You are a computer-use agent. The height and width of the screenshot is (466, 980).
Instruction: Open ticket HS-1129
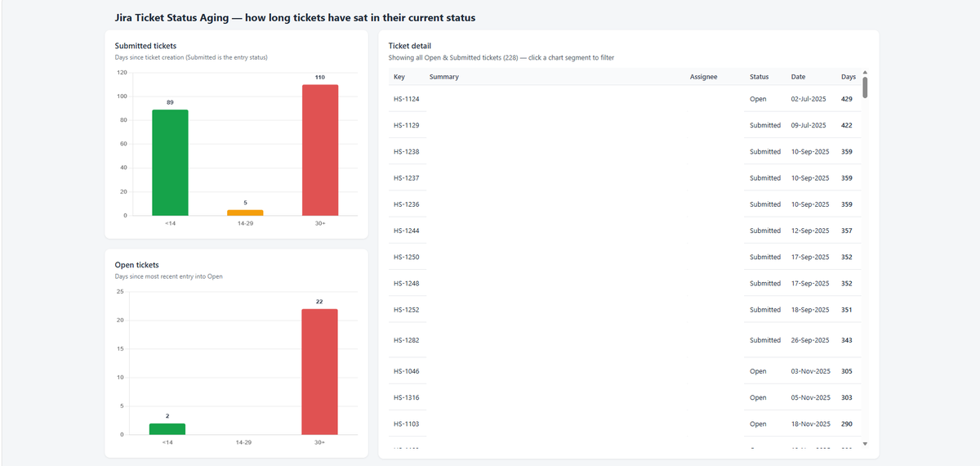tap(406, 125)
